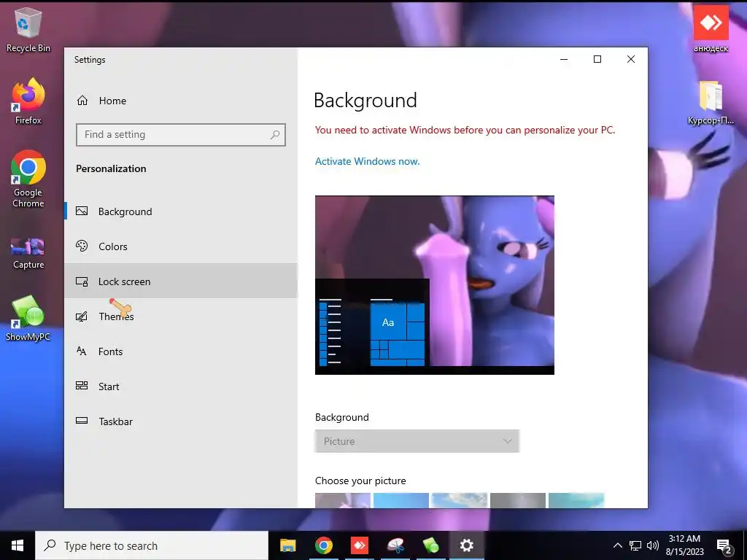Image resolution: width=747 pixels, height=560 pixels.
Task: Choose the gray picture thumbnail
Action: pyautogui.click(x=518, y=500)
